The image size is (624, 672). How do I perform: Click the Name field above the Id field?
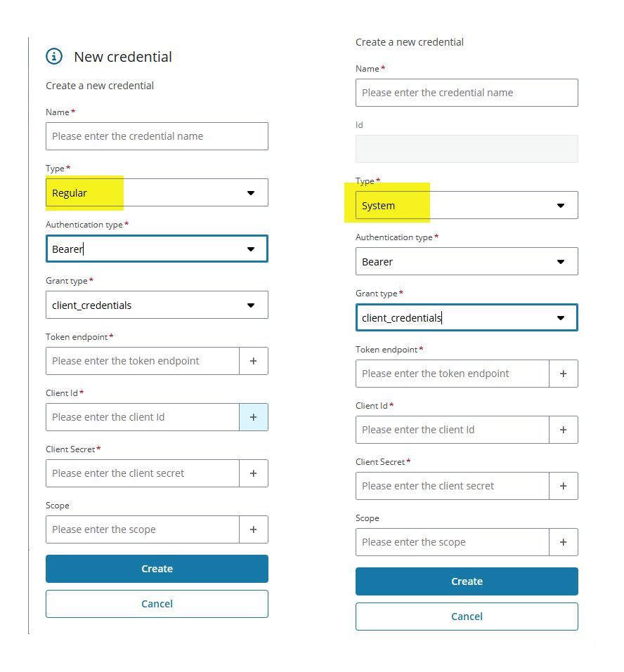point(467,93)
